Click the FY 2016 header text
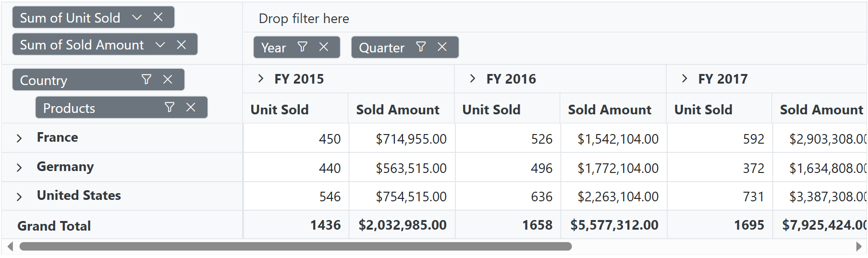The height and width of the screenshot is (258, 868). (511, 79)
